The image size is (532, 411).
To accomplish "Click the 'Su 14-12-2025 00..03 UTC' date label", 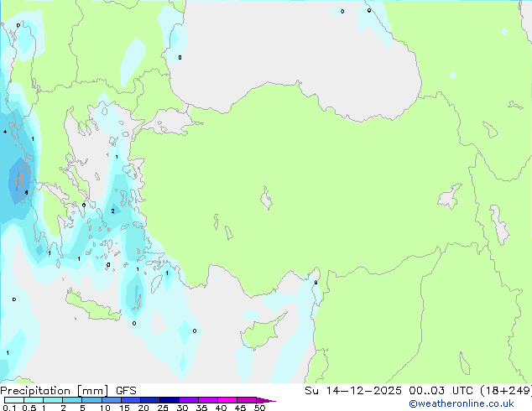I will 389,391.
